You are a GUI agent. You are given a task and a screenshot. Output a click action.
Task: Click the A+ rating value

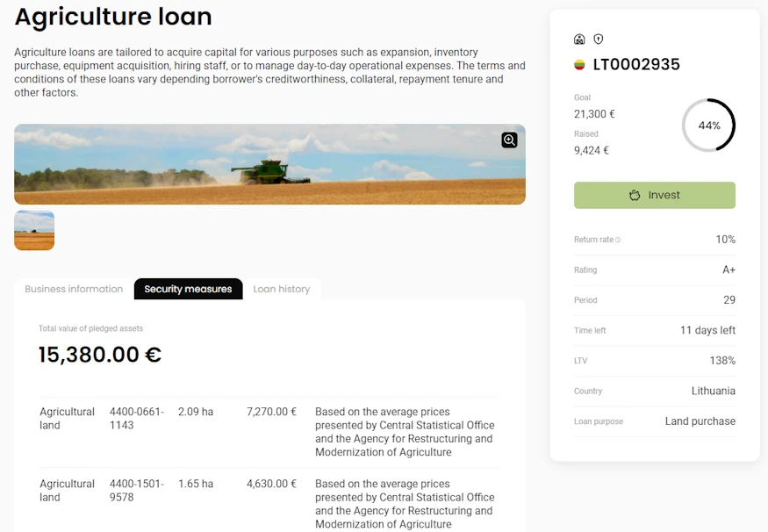coord(729,270)
